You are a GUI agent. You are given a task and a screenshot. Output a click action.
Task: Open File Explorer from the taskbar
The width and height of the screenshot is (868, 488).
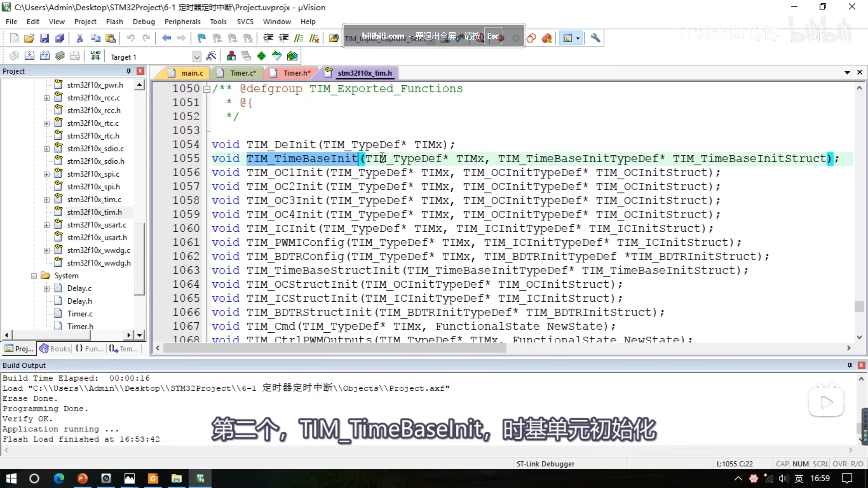coord(176,479)
